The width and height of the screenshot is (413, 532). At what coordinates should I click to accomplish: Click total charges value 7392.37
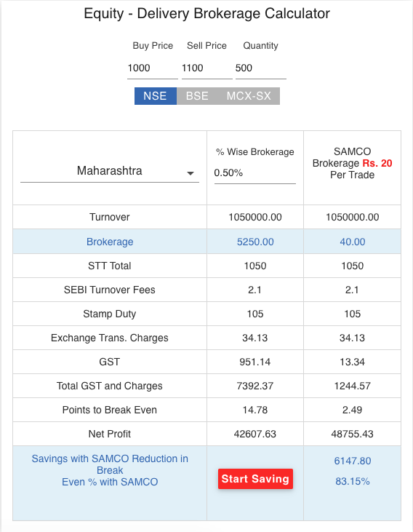[255, 386]
